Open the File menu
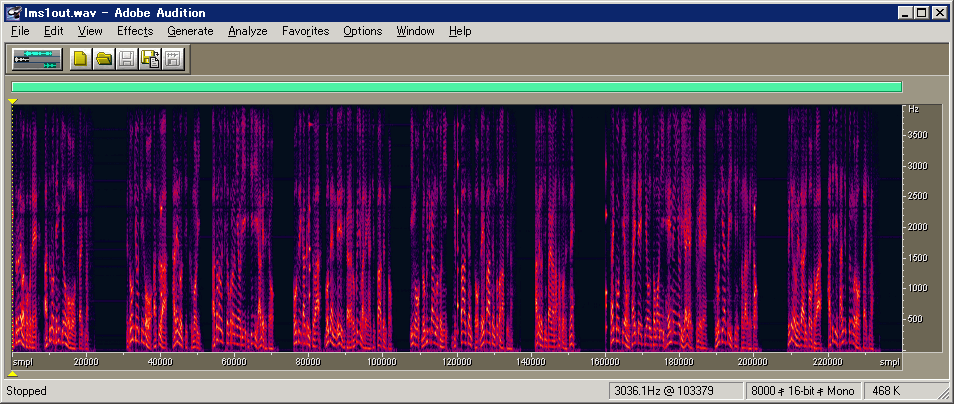 pos(20,31)
